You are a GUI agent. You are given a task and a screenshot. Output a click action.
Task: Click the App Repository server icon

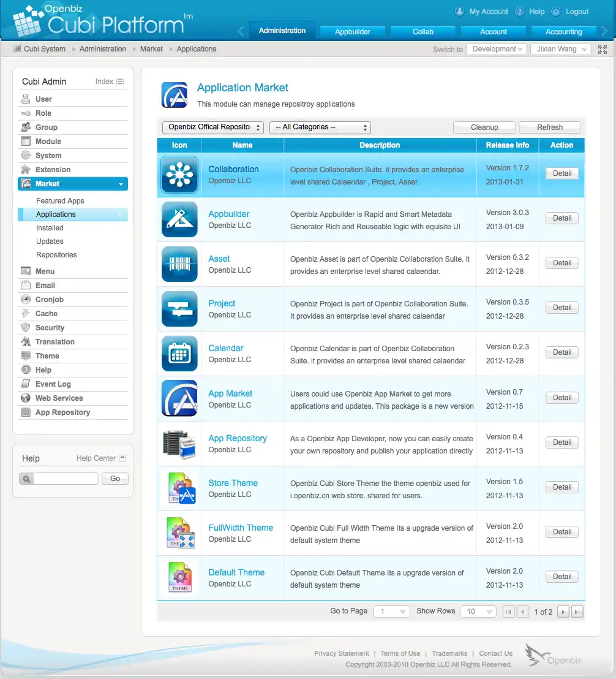coord(179,444)
